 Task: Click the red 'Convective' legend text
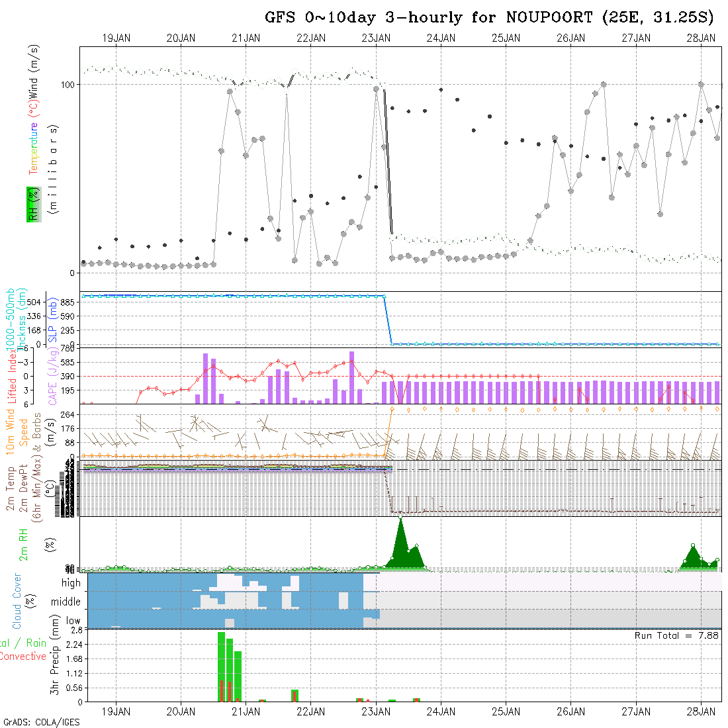coord(23,656)
